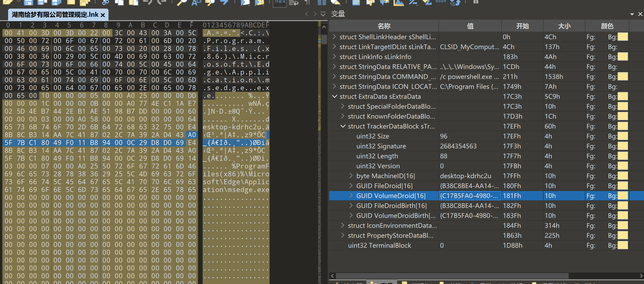The width and height of the screenshot is (644, 284).
Task: Open Find with the magnifier icon
Action: click(182, 2)
